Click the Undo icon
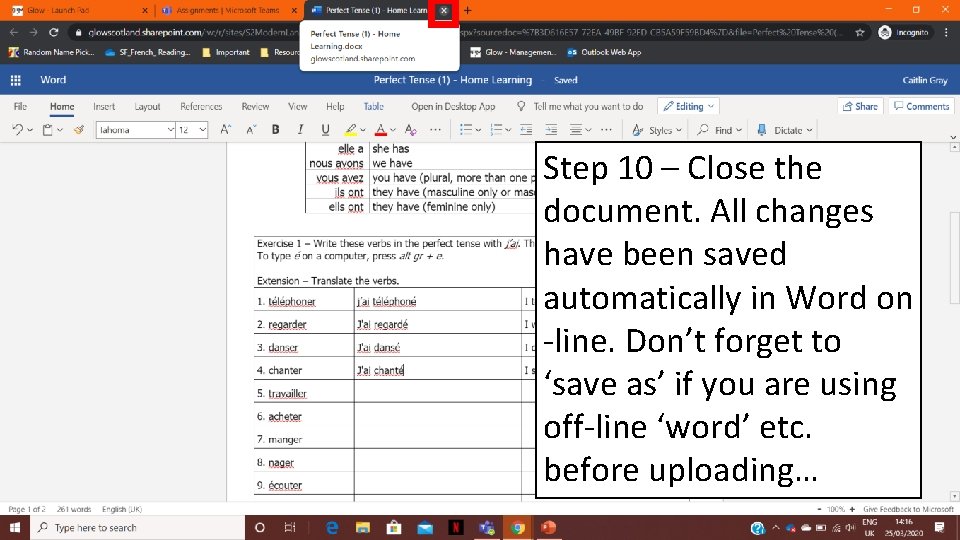The image size is (960, 540). click(x=18, y=130)
